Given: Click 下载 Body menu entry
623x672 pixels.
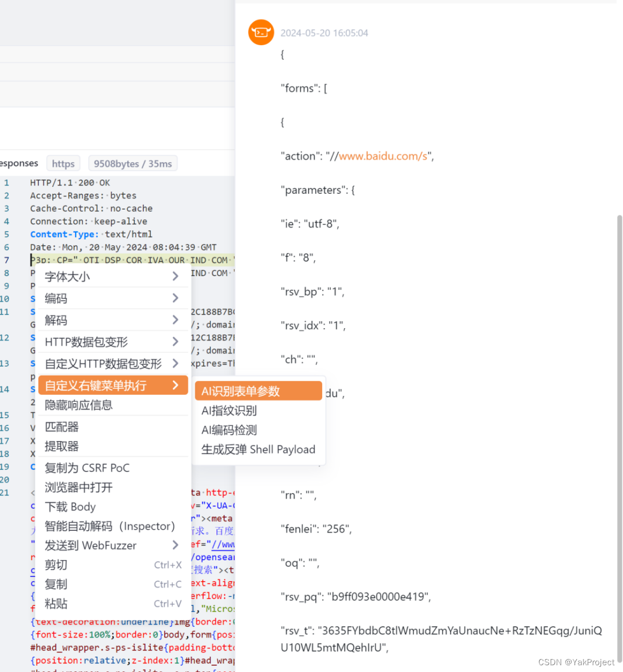Looking at the screenshot, I should (x=70, y=507).
